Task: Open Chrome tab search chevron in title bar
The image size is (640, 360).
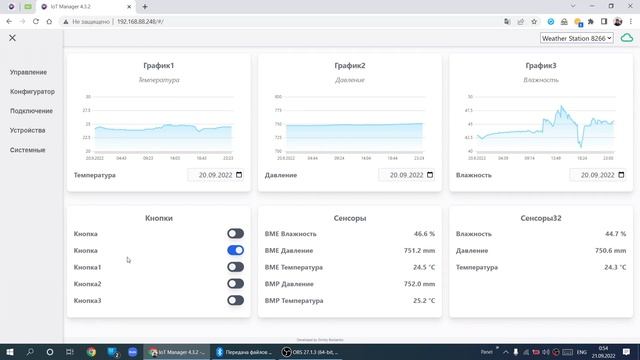Action: [573, 6]
